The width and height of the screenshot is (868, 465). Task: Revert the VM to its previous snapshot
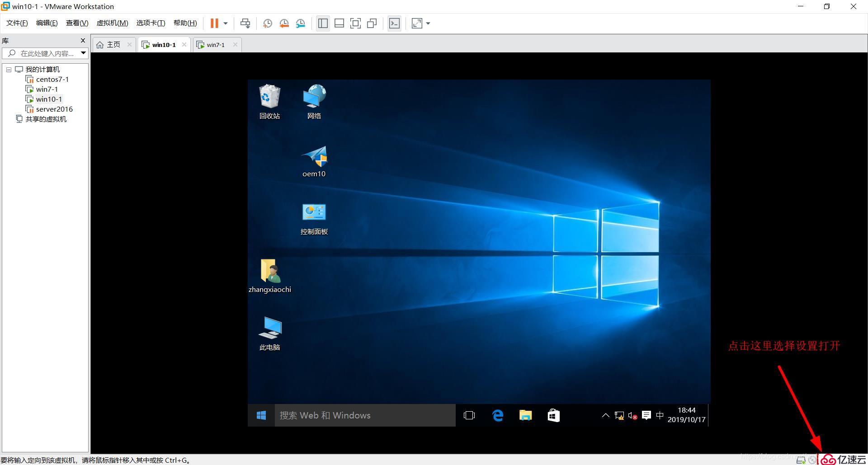[x=284, y=23]
